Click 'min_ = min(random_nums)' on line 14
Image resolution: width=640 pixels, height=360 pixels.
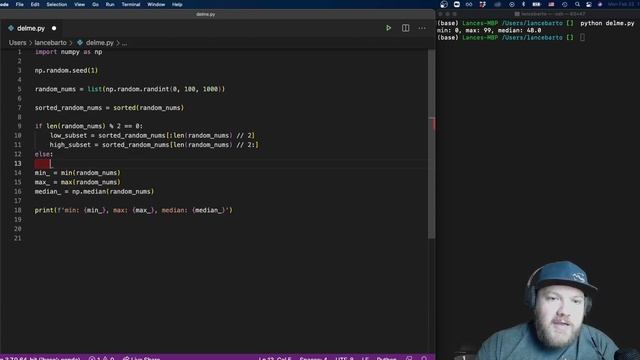coord(78,173)
